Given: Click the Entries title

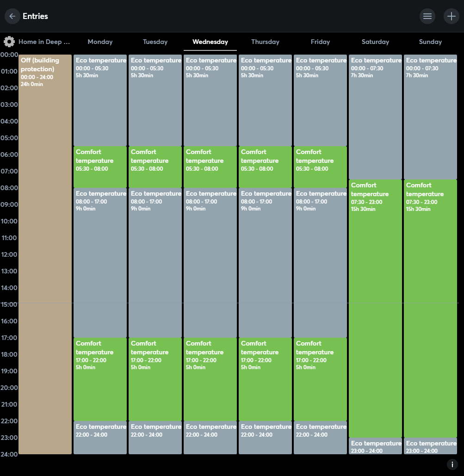Looking at the screenshot, I should [36, 16].
